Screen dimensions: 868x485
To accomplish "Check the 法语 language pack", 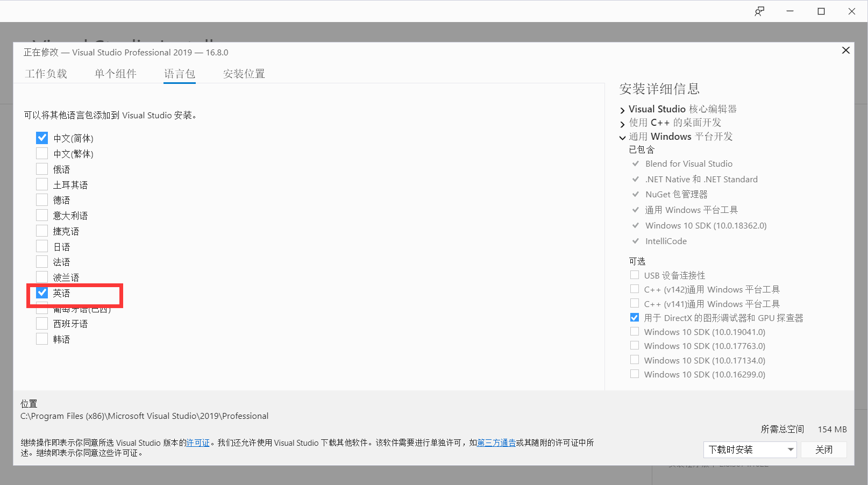I will point(42,262).
